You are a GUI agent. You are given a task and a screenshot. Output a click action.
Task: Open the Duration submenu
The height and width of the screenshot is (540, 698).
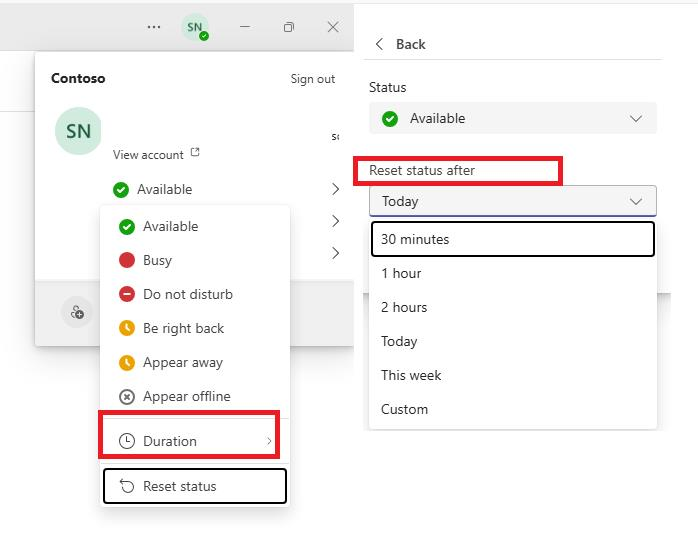pyautogui.click(x=195, y=441)
